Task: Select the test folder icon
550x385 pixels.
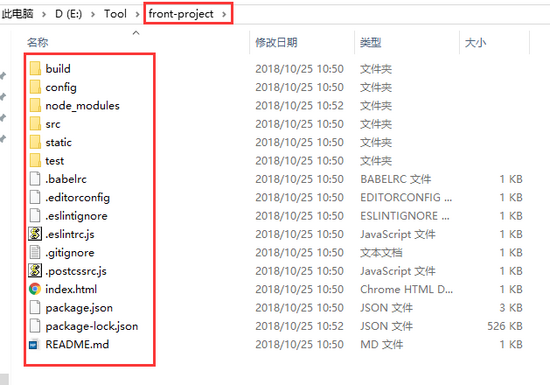Action: [35, 161]
